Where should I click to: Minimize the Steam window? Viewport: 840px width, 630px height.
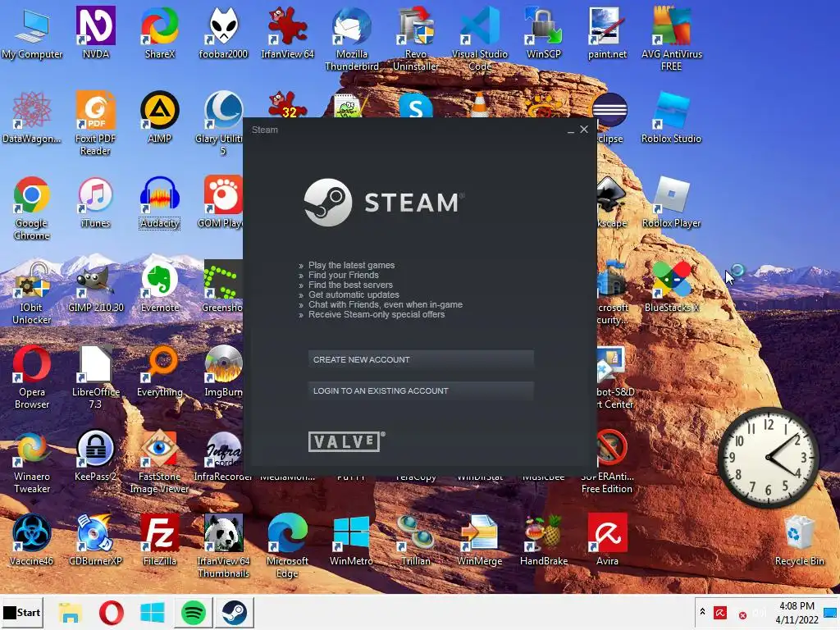pyautogui.click(x=571, y=130)
